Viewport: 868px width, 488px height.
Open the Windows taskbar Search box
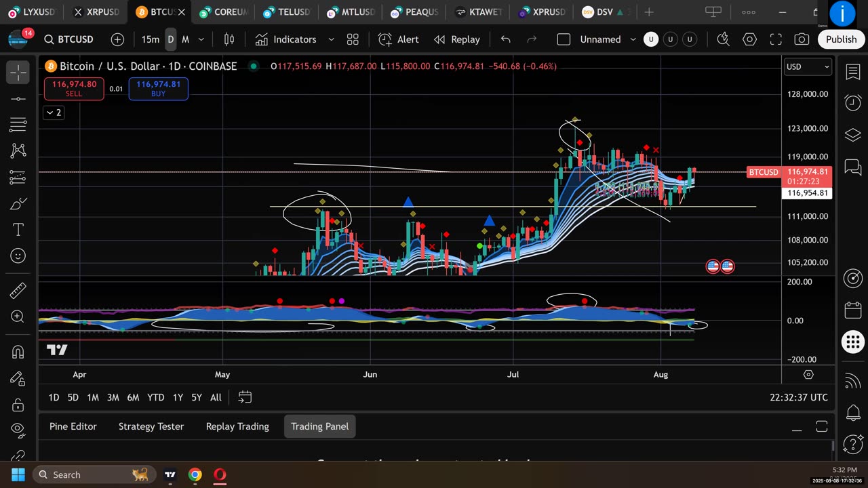pyautogui.click(x=94, y=474)
